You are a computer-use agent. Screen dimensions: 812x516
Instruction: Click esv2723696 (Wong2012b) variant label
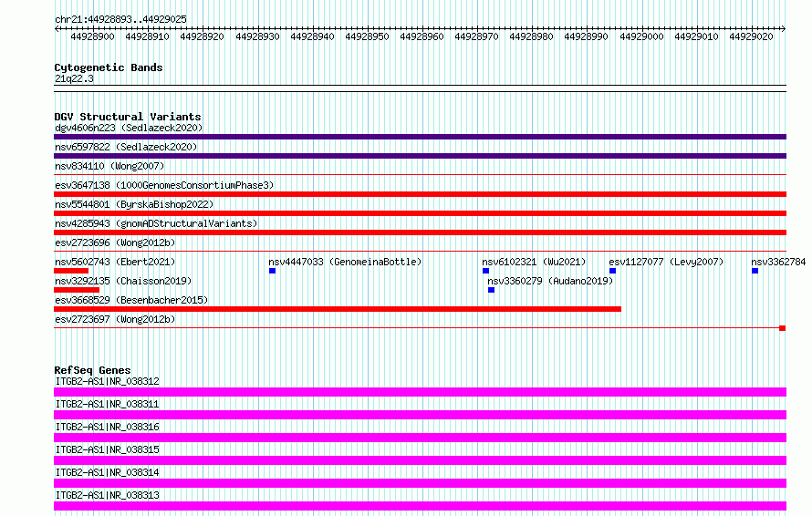(115, 243)
